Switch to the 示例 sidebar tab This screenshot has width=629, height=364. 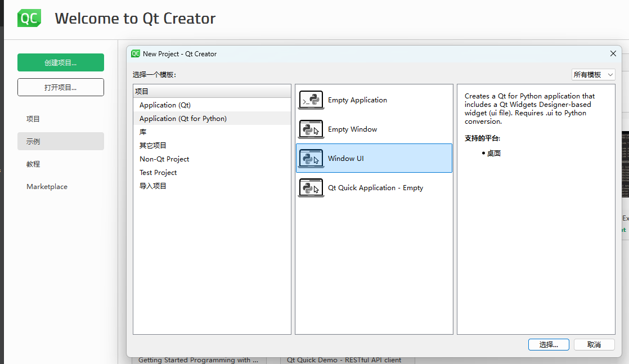(x=61, y=141)
